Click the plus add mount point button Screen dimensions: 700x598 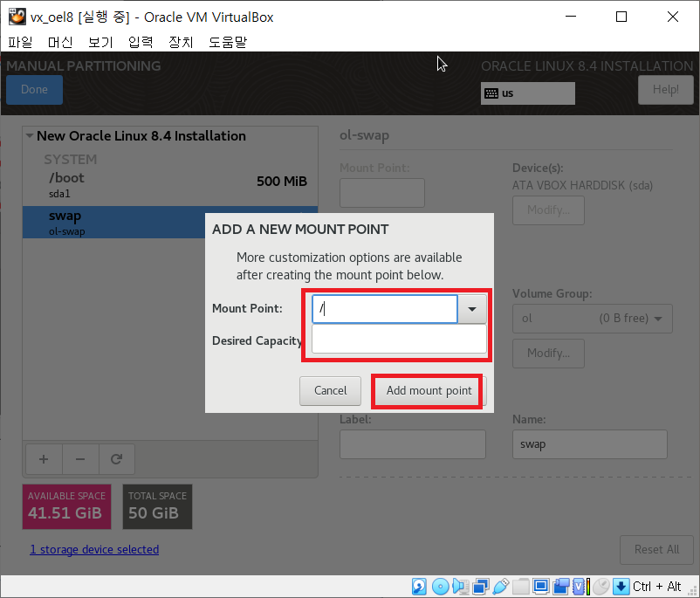(x=44, y=459)
